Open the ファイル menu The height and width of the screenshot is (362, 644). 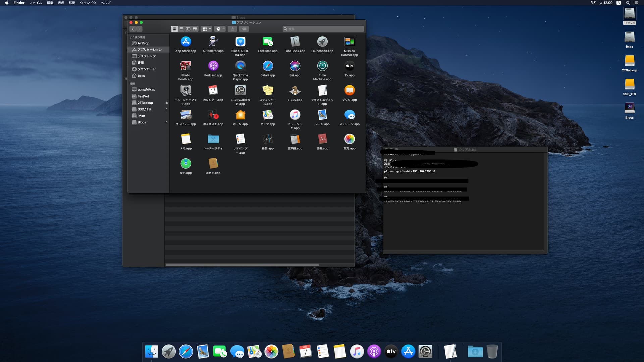coord(36,3)
